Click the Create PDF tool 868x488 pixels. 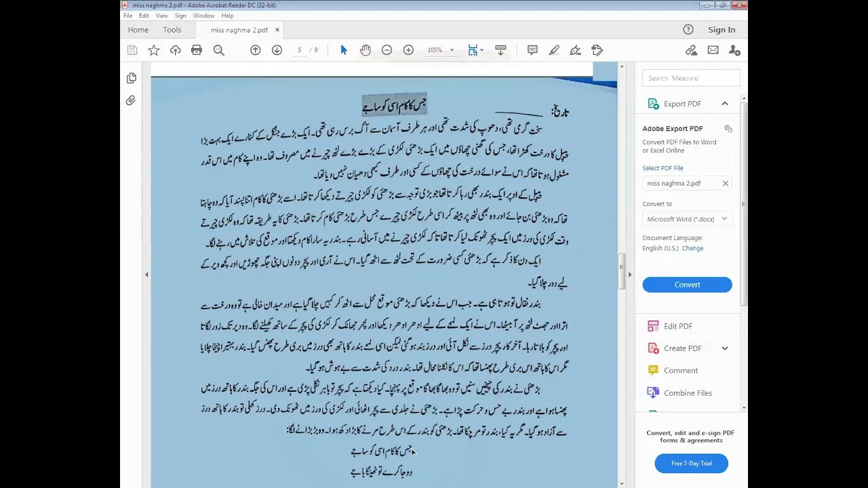click(682, 348)
